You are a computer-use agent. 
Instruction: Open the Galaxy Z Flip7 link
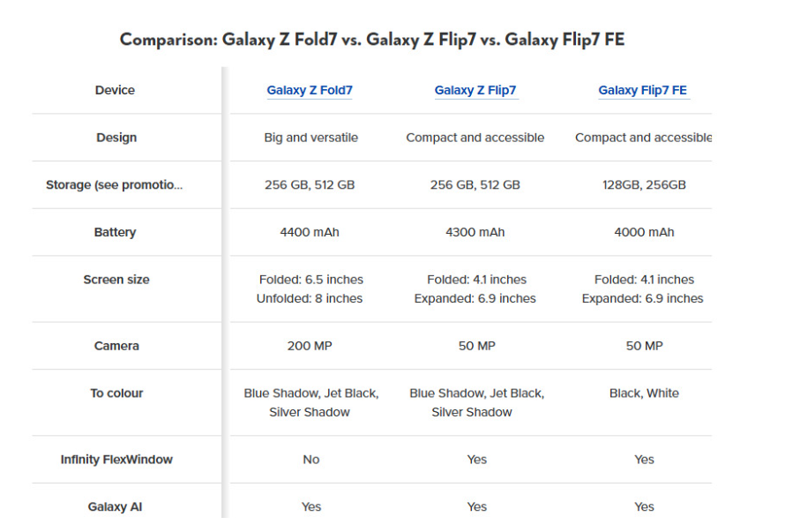pos(475,90)
